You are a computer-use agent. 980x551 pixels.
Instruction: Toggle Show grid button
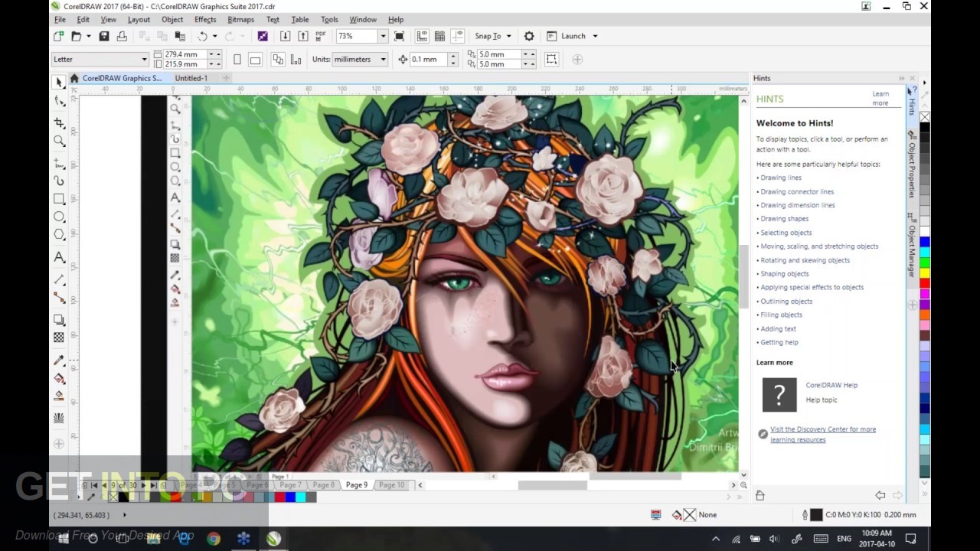[x=439, y=36]
